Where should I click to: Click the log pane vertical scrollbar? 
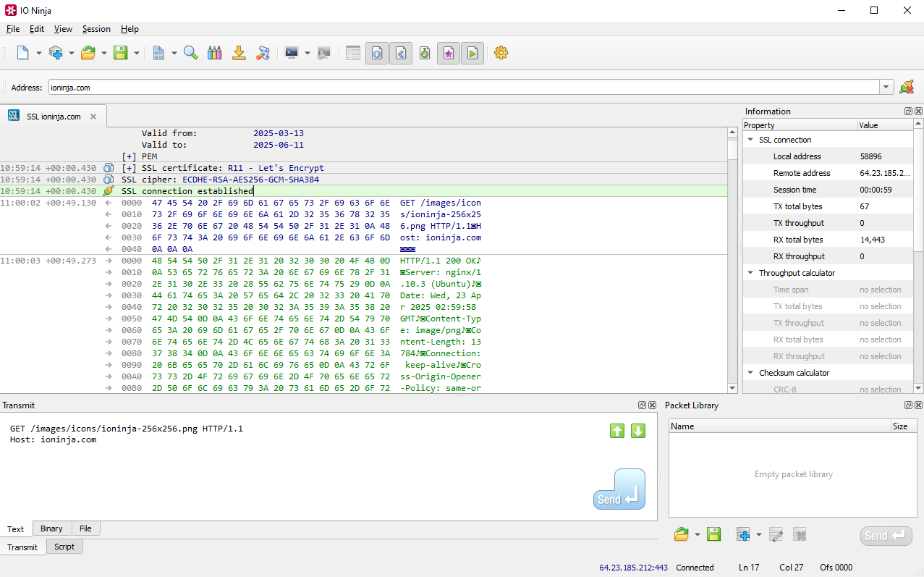point(732,261)
